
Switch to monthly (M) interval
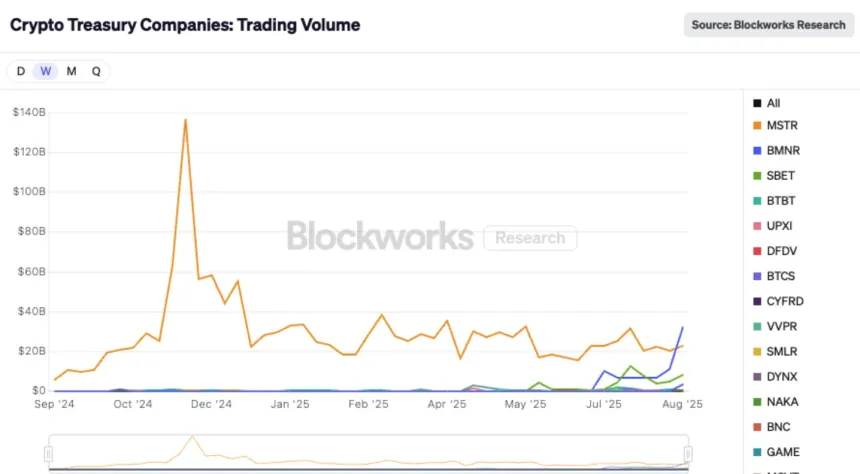71,71
